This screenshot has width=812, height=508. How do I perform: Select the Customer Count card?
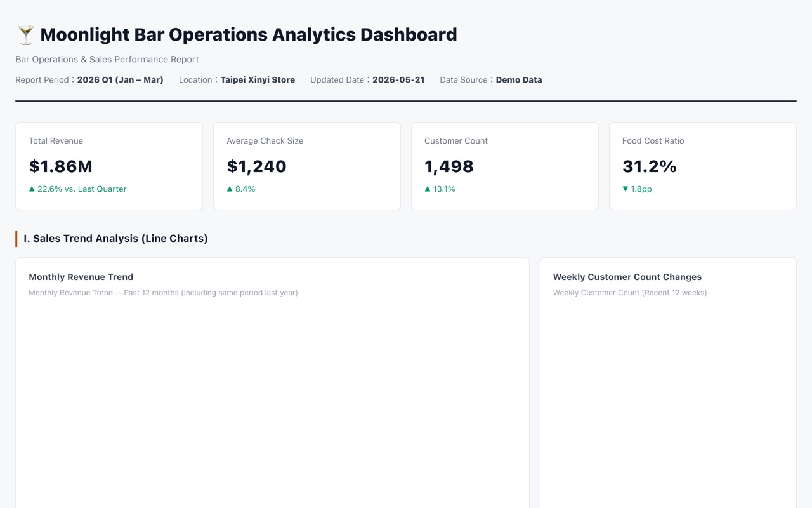(x=505, y=166)
